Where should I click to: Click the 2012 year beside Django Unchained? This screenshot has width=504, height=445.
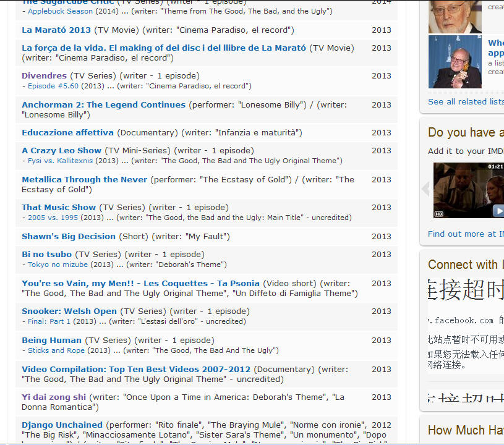382,425
